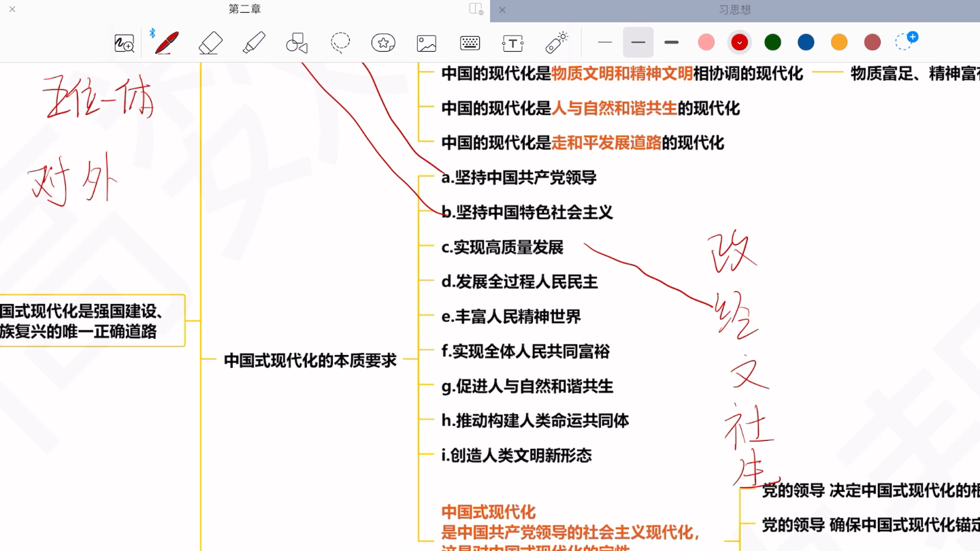Select the red pen tool

click(166, 43)
